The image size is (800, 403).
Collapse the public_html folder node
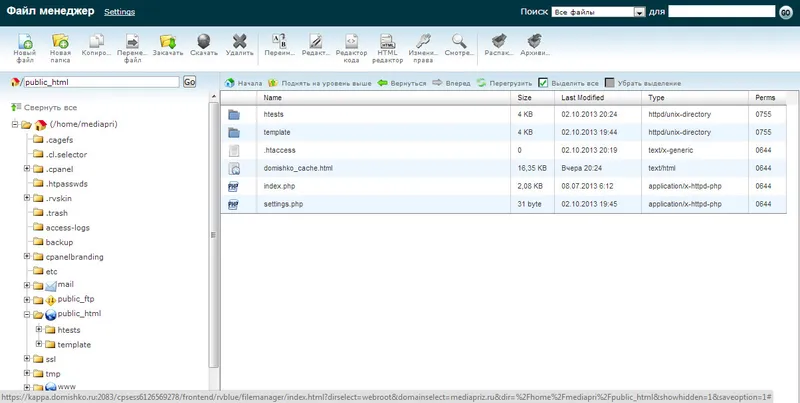[27, 315]
